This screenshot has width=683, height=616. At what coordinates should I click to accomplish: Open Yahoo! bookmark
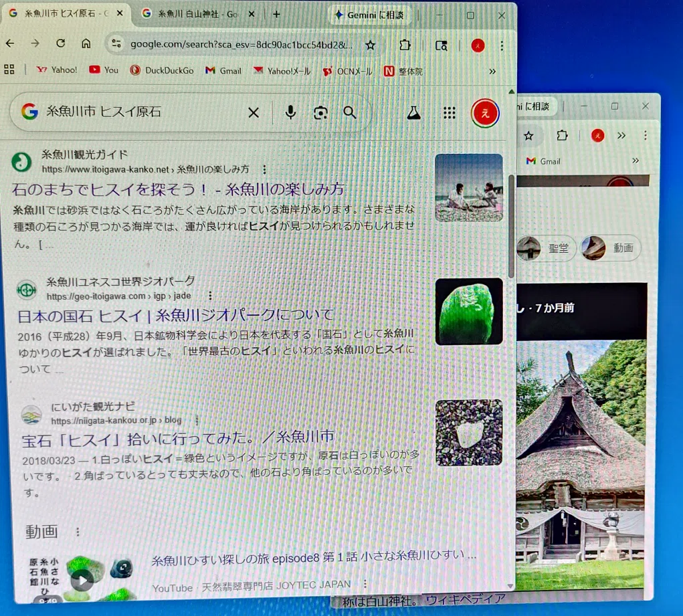point(57,70)
